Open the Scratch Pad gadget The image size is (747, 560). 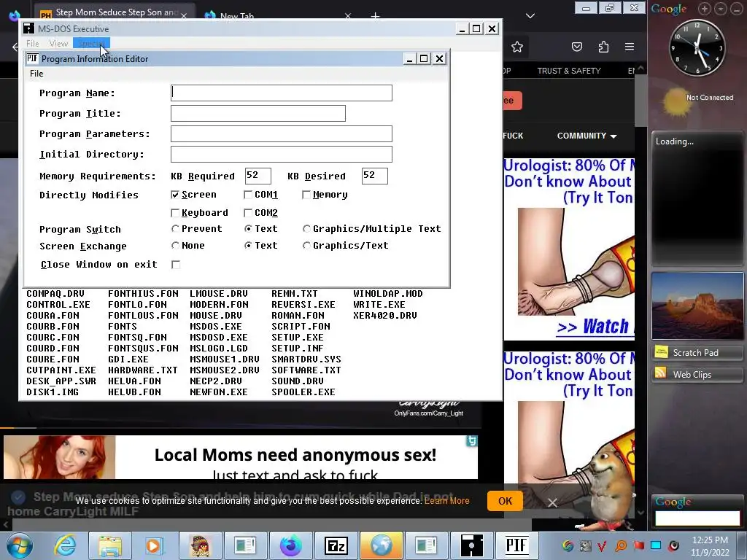697,352
